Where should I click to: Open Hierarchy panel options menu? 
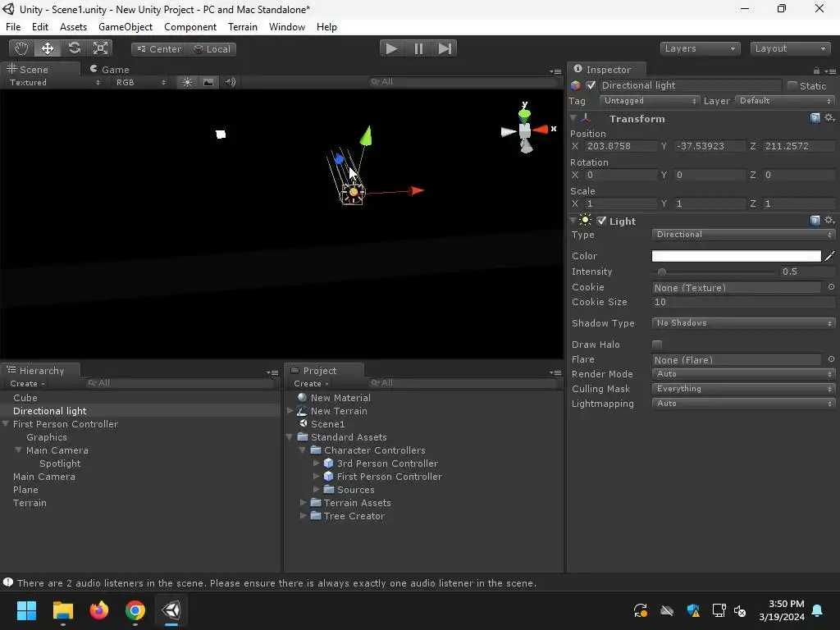pyautogui.click(x=272, y=372)
